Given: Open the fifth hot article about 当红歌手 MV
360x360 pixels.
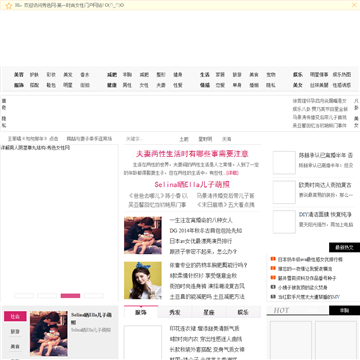Looking at the screenshot, I should click(x=309, y=297).
